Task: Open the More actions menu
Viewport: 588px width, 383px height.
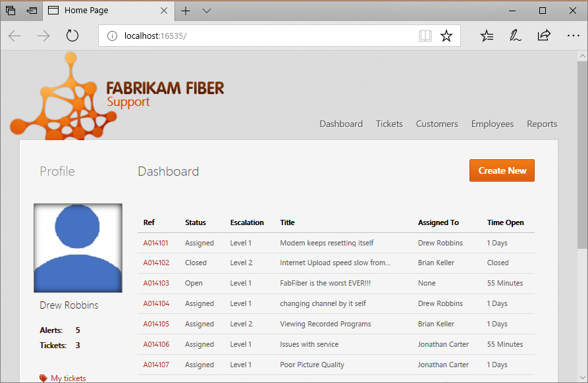Action: tap(574, 36)
